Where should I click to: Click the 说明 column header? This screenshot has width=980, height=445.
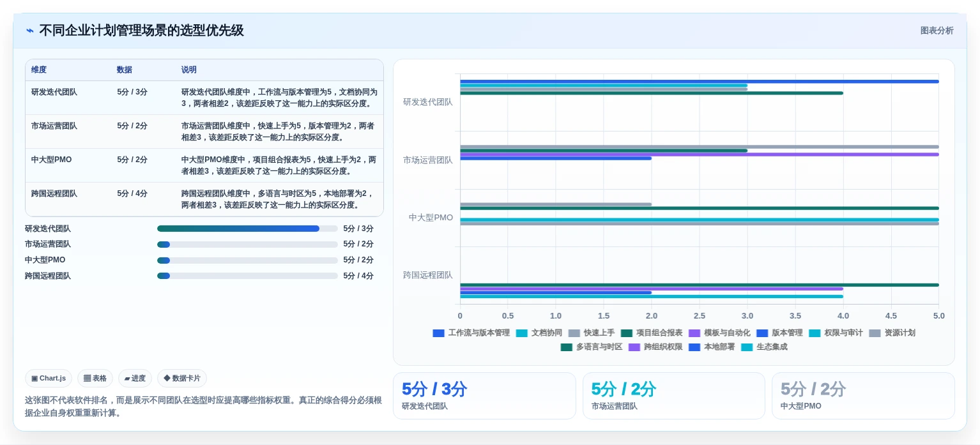(x=189, y=70)
